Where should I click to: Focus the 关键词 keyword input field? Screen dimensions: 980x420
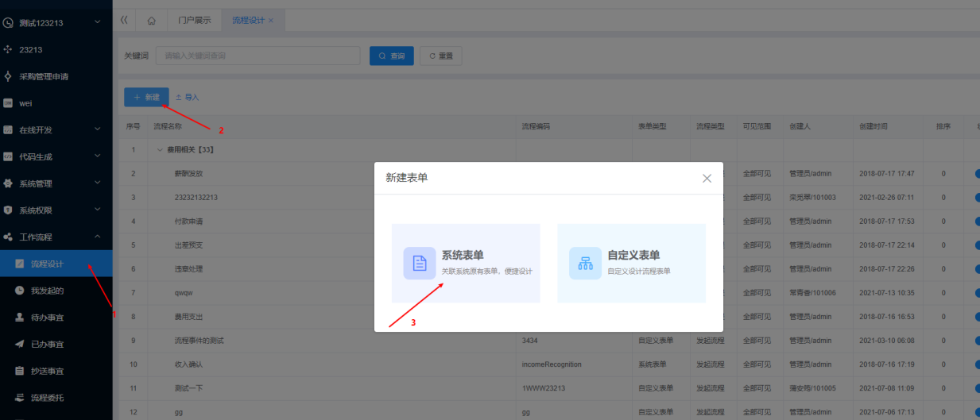click(257, 56)
